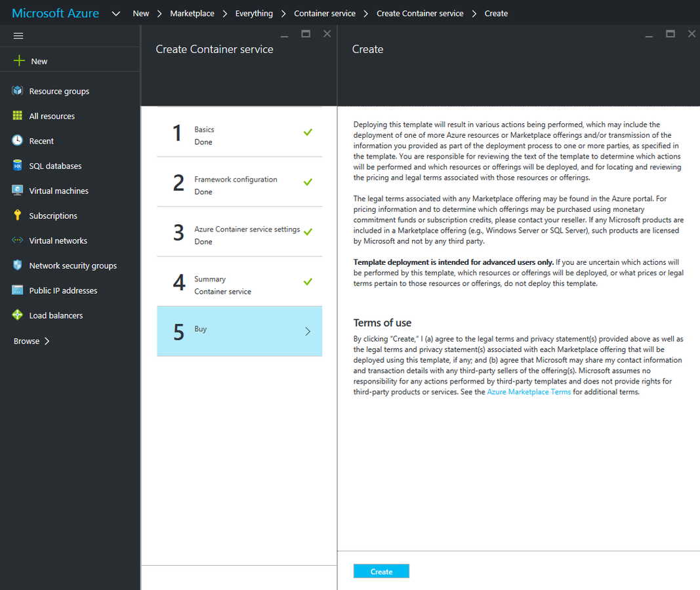Expand the Browse chevron in sidebar
This screenshot has width=700, height=590.
[x=47, y=341]
